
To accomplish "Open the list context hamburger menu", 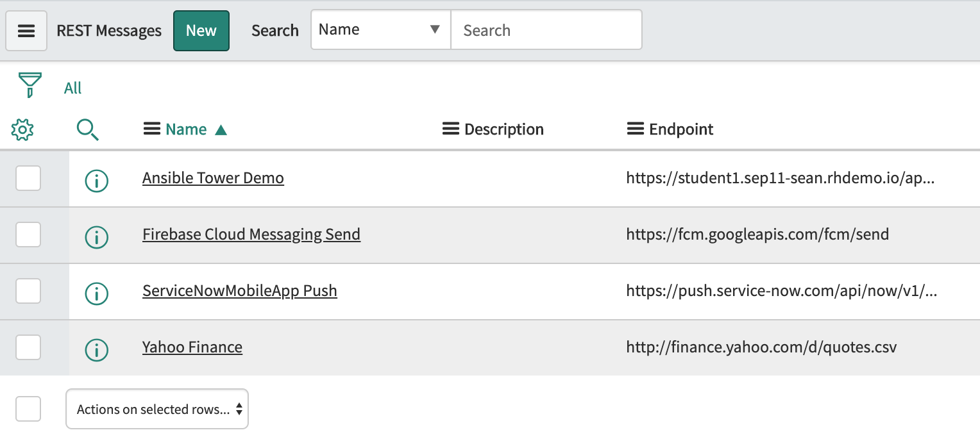I will point(26,31).
